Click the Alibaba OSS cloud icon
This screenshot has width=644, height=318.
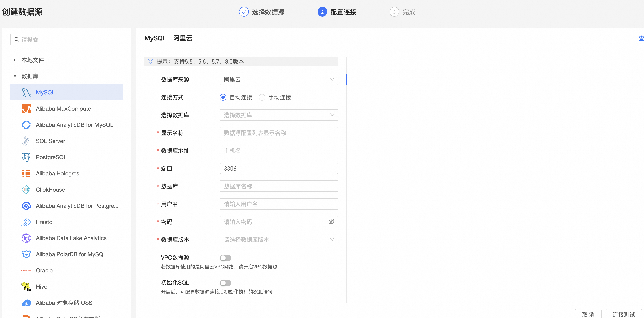coord(26,303)
